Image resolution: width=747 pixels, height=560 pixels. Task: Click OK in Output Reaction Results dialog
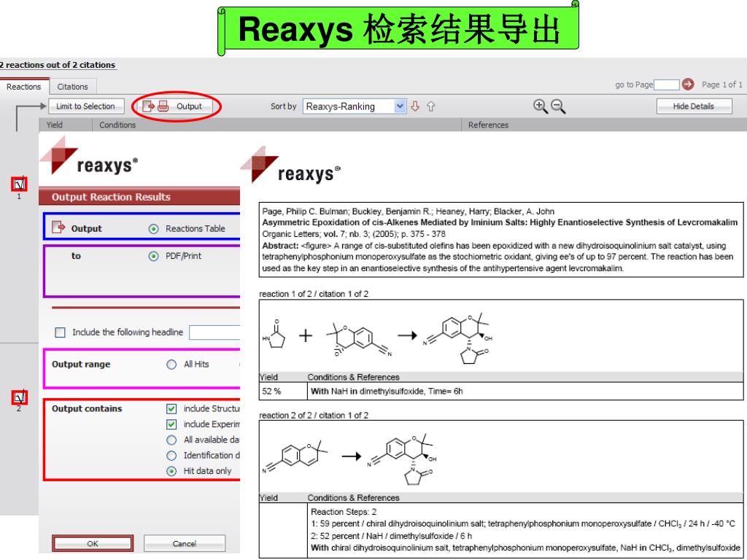point(93,543)
